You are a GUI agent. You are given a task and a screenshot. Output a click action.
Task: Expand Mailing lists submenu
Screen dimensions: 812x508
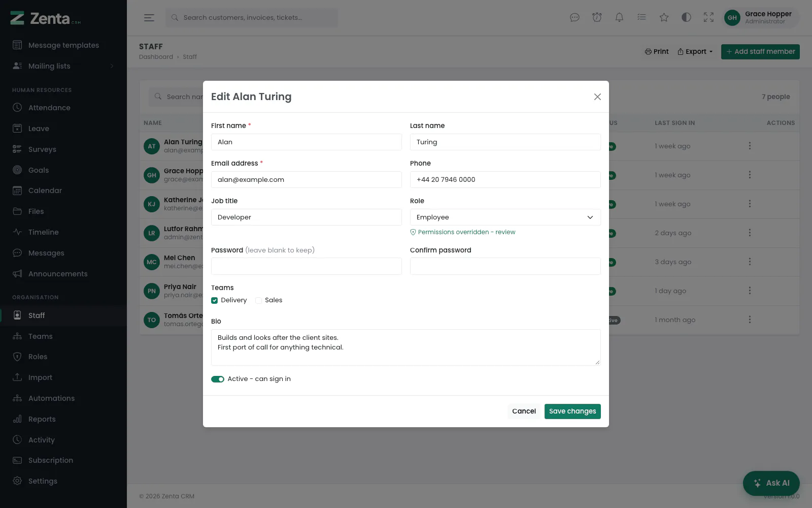63,66
